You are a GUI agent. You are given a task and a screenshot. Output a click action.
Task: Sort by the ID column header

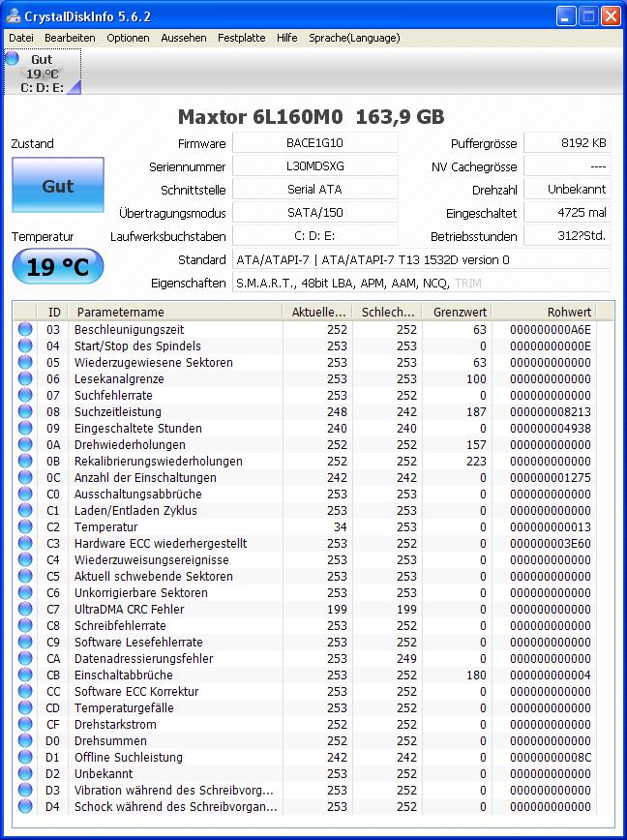click(x=53, y=312)
